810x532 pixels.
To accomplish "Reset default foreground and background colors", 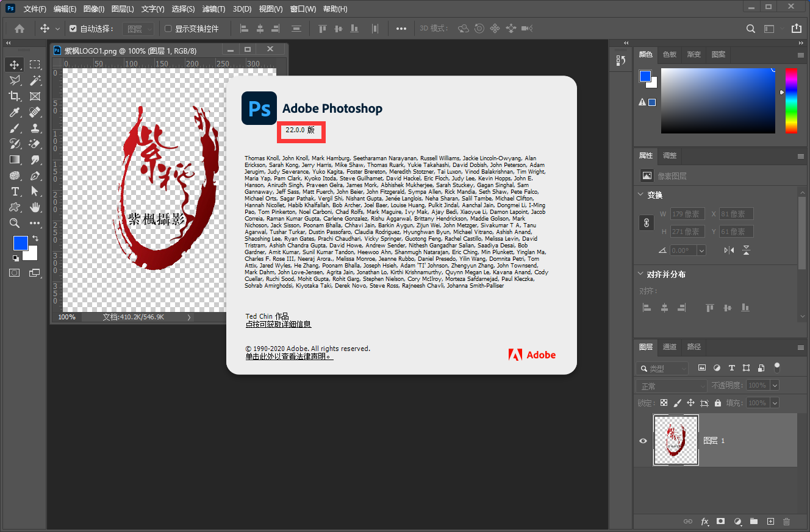I will (x=15, y=258).
